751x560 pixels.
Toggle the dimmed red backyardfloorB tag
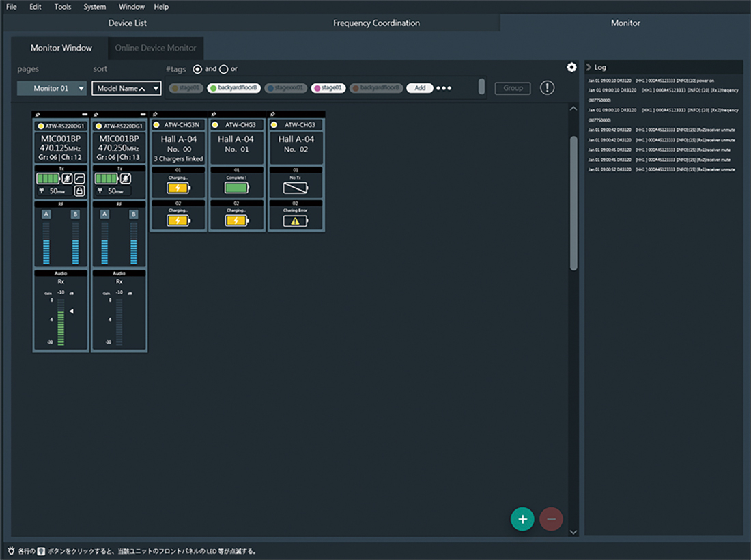(376, 88)
